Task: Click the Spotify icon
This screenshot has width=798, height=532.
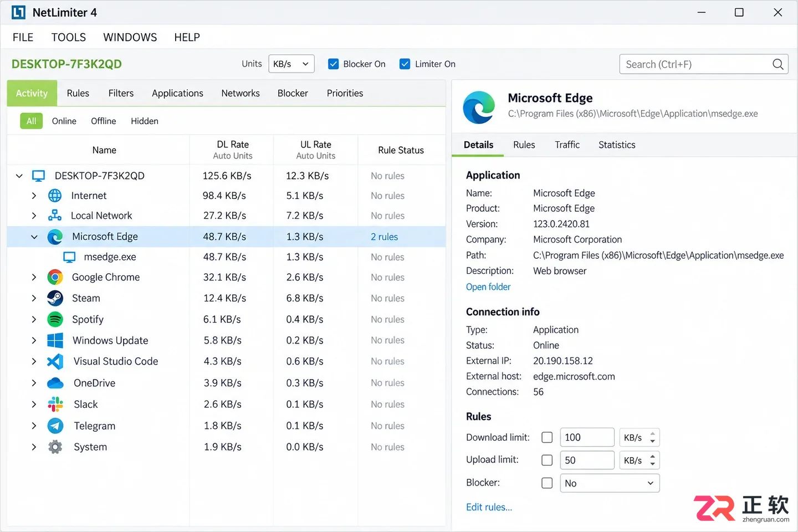Action: click(x=55, y=319)
